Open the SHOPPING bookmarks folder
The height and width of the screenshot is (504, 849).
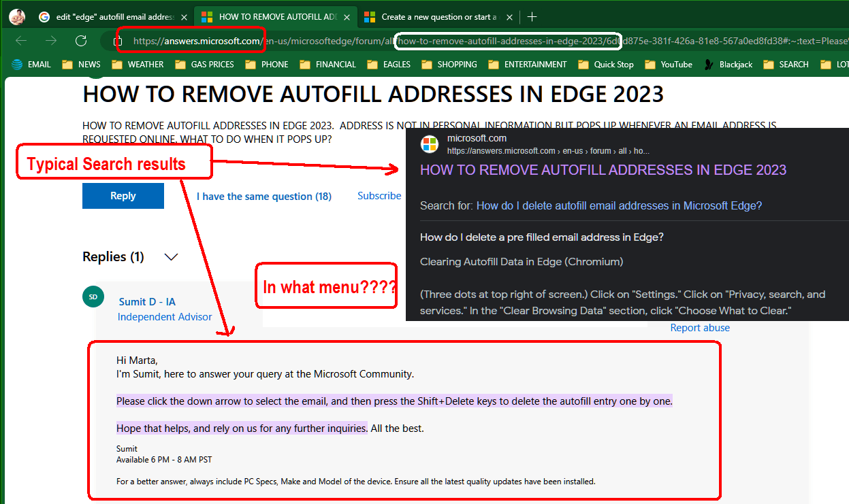point(449,65)
